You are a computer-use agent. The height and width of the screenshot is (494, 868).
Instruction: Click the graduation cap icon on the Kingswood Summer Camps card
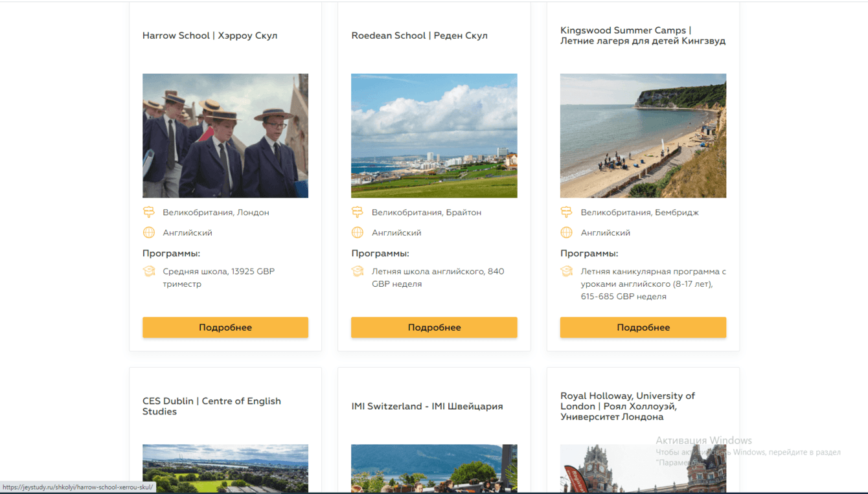567,271
